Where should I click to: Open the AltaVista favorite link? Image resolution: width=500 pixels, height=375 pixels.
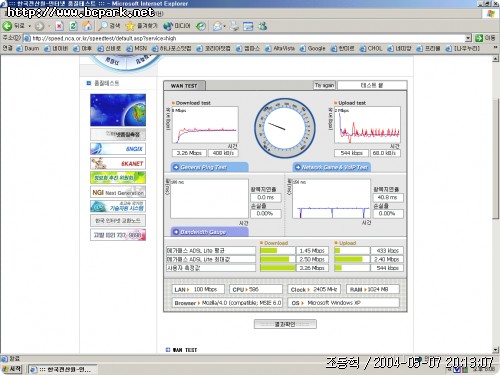pyautogui.click(x=280, y=49)
